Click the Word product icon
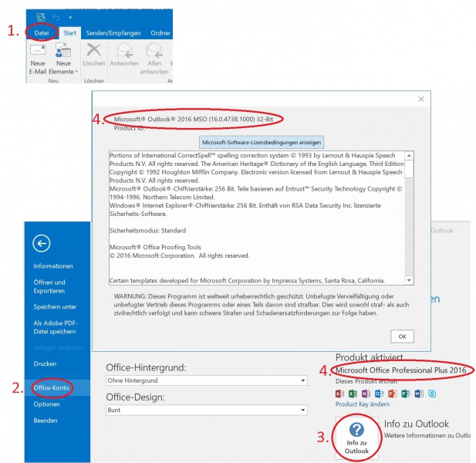This screenshot has width=476, height=463. click(419, 394)
